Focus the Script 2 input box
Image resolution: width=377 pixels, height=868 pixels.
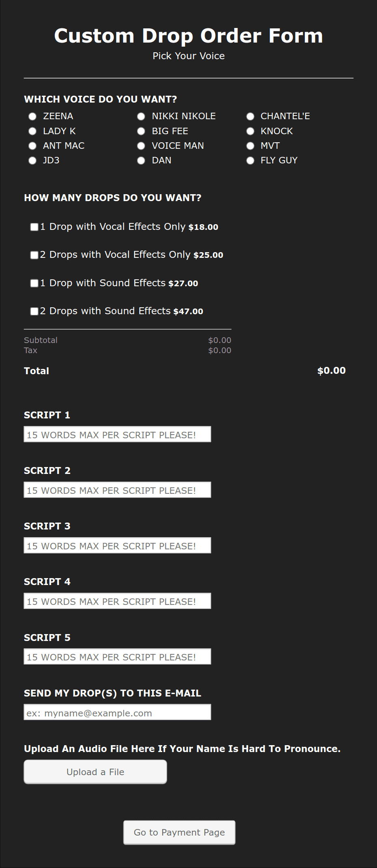click(x=117, y=490)
